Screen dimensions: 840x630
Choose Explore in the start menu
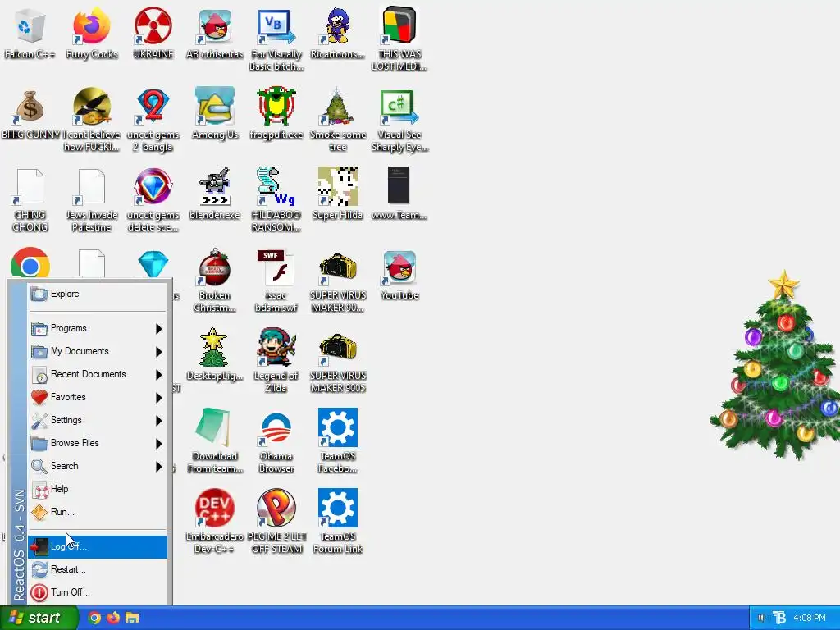pos(98,294)
